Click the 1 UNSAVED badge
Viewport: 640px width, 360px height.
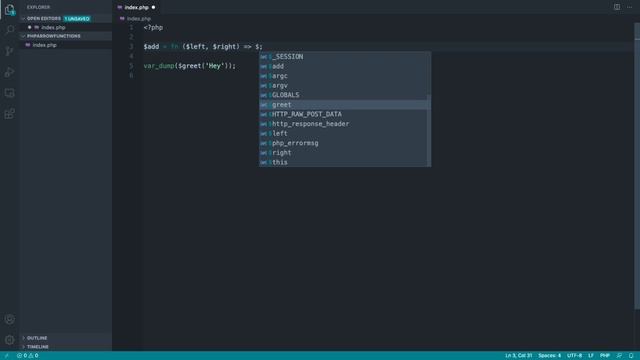[x=77, y=19]
